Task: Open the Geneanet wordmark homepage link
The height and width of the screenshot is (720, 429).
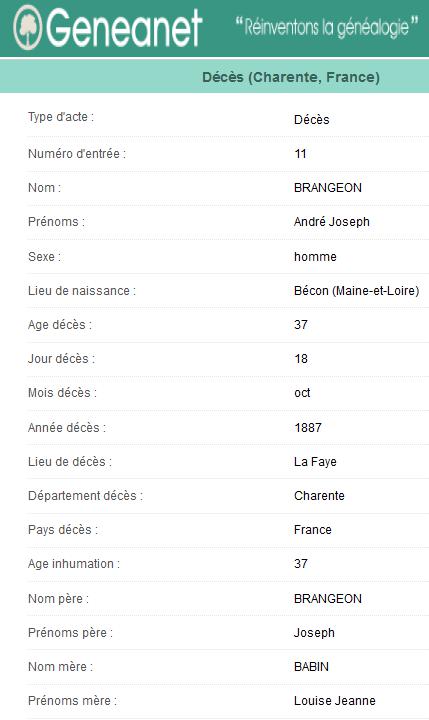Action: point(124,28)
